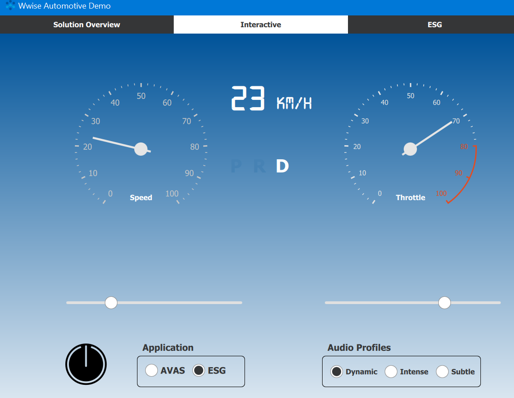Click the Speed gauge label
514x398 pixels.
[141, 198]
